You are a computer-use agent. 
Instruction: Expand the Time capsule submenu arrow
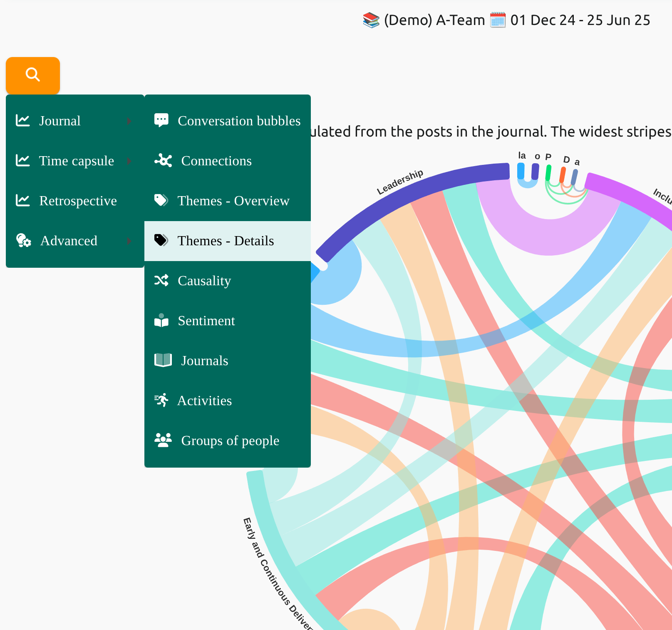[129, 161]
